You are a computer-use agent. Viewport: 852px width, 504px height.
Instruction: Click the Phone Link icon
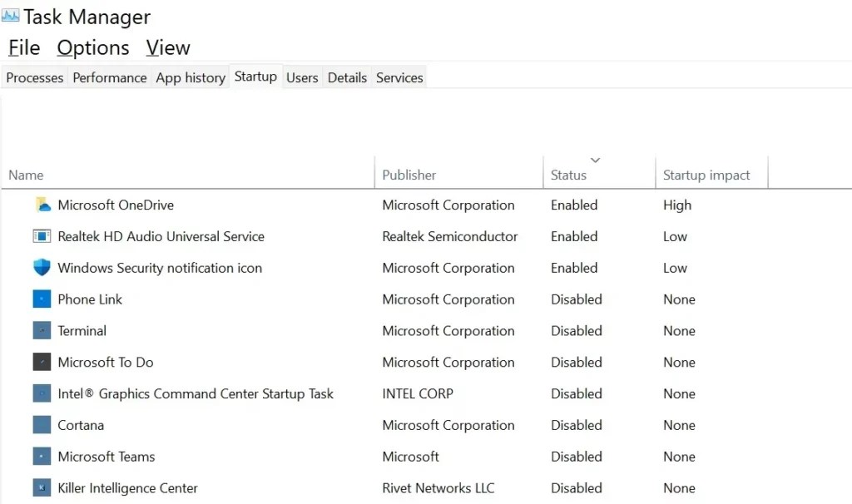point(41,299)
